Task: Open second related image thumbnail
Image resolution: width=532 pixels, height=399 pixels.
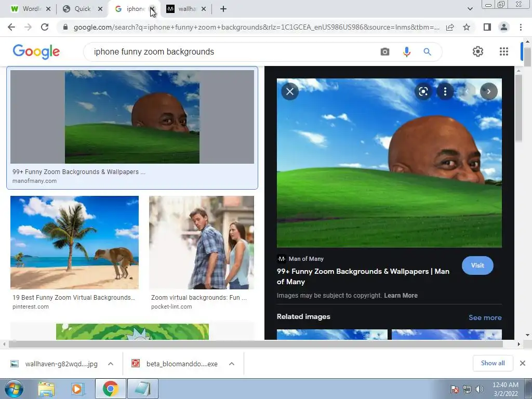Action: click(x=446, y=335)
